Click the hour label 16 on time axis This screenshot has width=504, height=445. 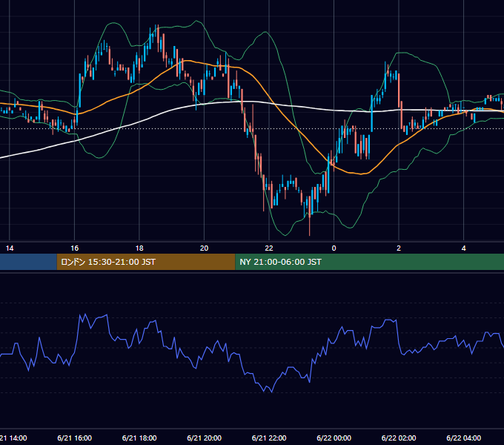(75, 248)
